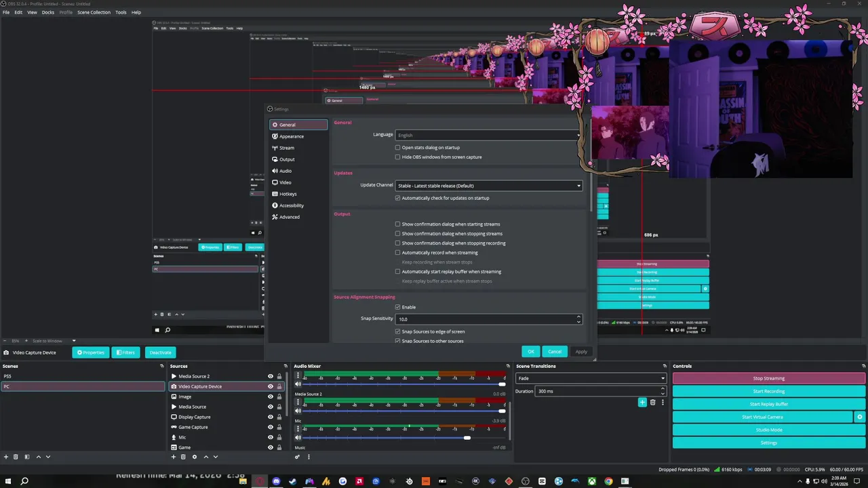Screen dimensions: 868x488
Task: Open the Language dropdown
Action: [x=488, y=135]
